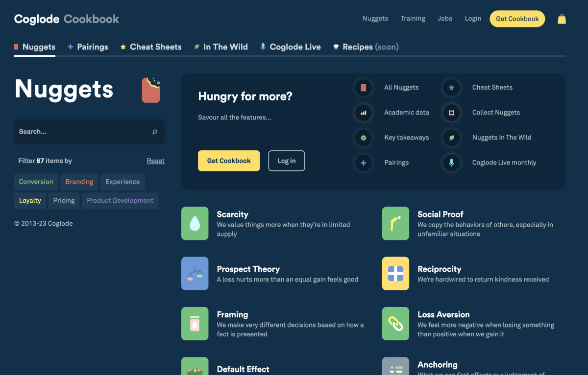Screen dimensions: 588x375
Task: Open the Social Proof nugget icon
Action: coord(395,224)
